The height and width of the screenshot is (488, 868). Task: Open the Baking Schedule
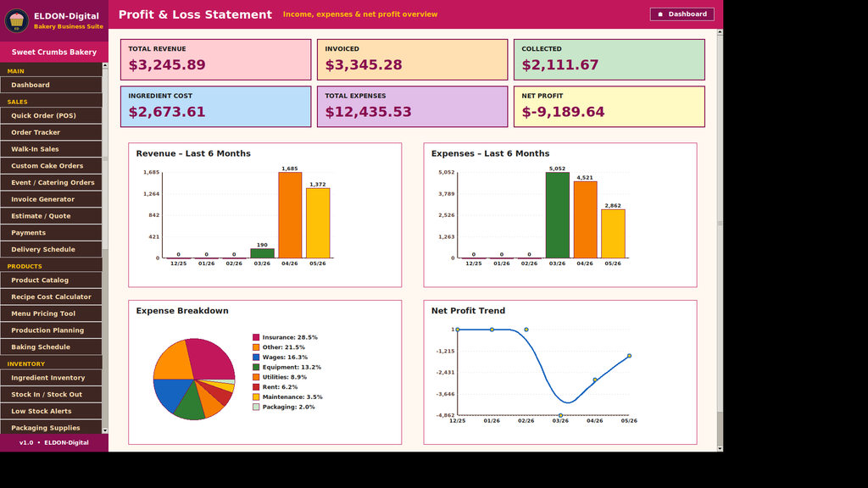click(51, 347)
